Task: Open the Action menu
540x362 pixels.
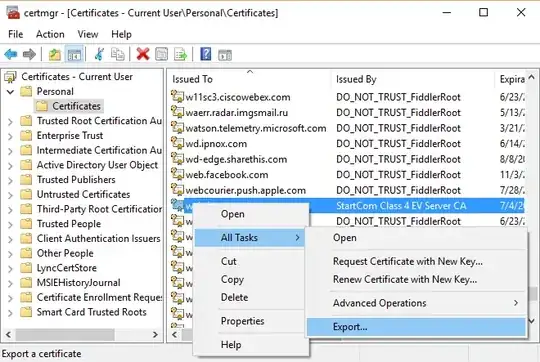Action: [x=50, y=34]
